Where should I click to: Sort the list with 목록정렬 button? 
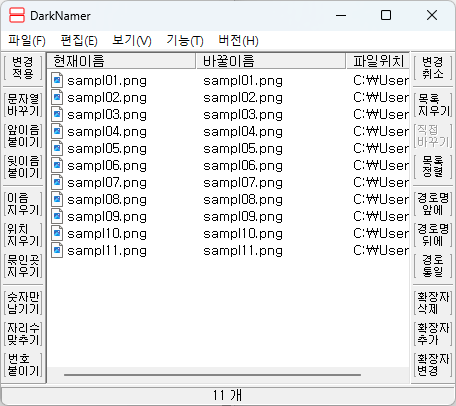tap(433, 167)
